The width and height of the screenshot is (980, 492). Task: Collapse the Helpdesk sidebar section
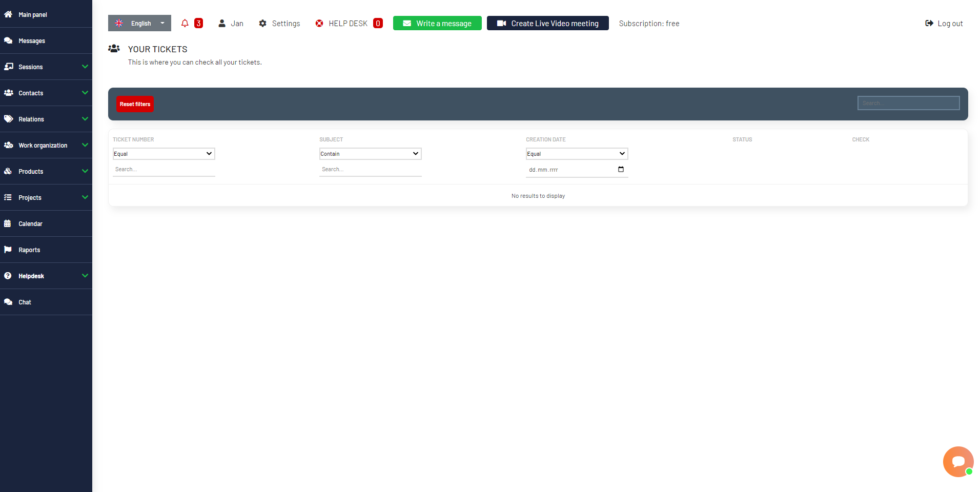click(x=85, y=276)
